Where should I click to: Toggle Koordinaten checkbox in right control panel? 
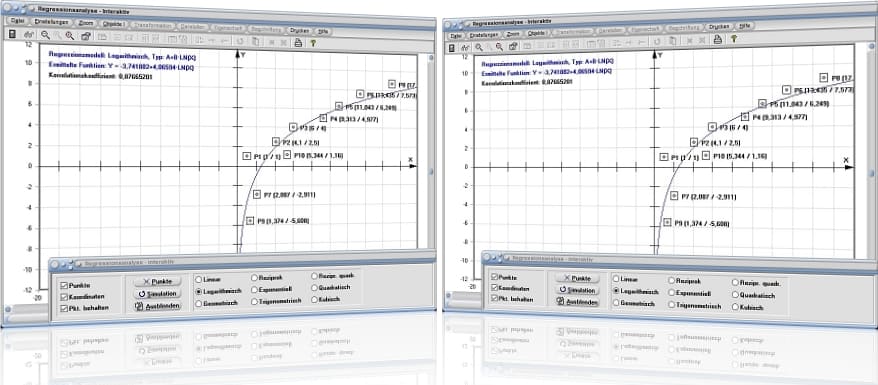coord(494,288)
